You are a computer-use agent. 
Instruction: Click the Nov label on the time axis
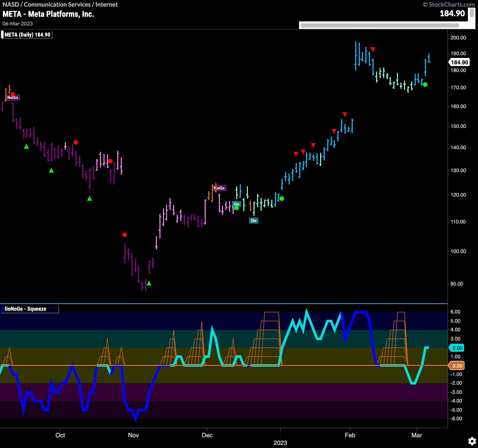133,435
